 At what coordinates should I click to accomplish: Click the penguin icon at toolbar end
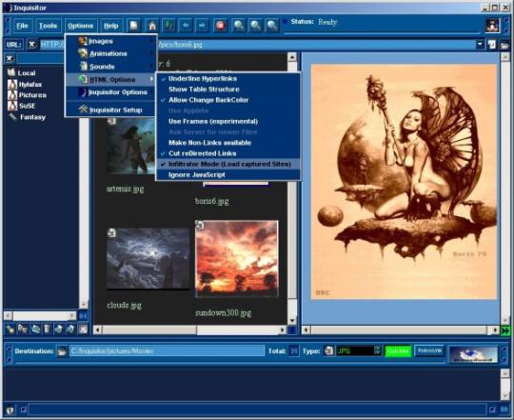[x=492, y=26]
